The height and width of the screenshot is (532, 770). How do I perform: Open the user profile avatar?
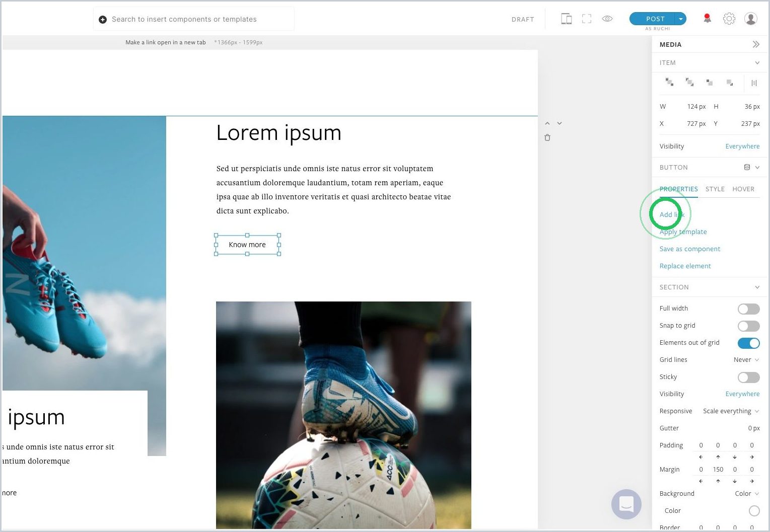[751, 19]
